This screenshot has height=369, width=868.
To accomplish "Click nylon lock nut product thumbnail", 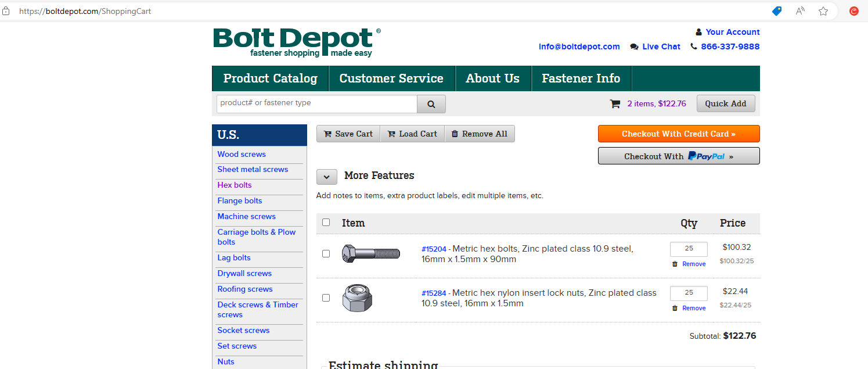I will pyautogui.click(x=357, y=298).
